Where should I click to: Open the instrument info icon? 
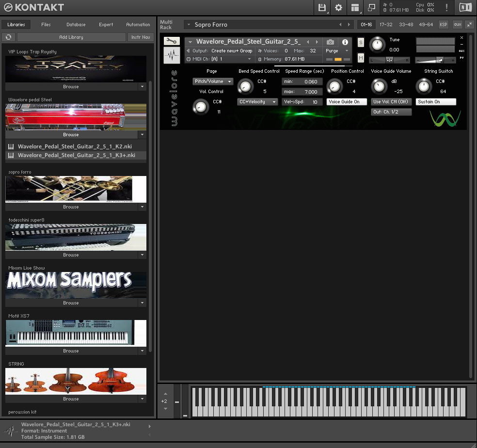(345, 42)
